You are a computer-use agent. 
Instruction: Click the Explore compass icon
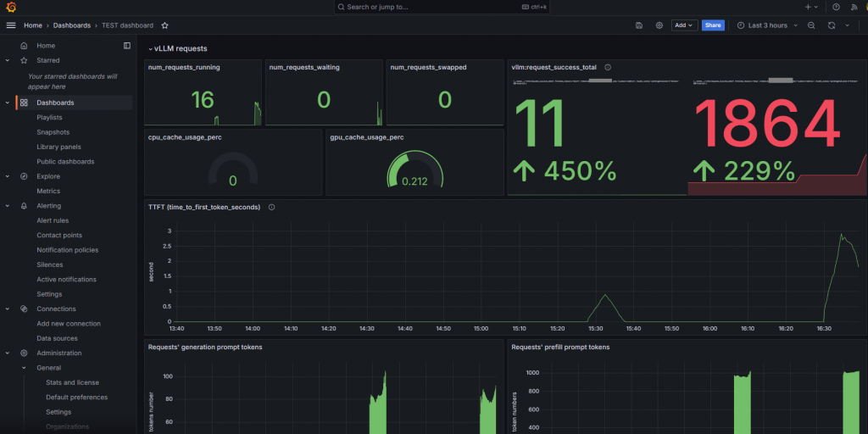click(24, 176)
